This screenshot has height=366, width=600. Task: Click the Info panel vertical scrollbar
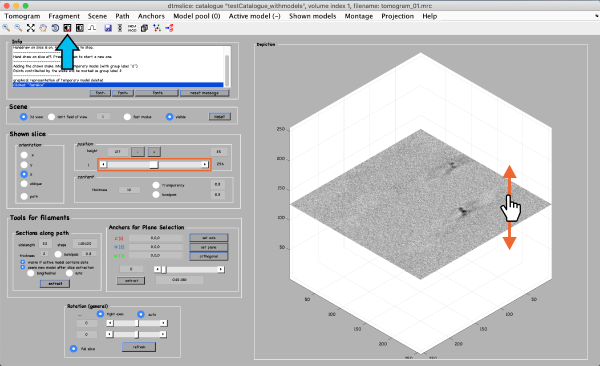pyautogui.click(x=227, y=67)
